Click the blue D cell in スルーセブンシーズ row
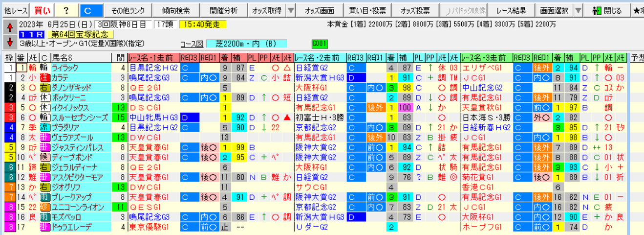 coord(190,117)
